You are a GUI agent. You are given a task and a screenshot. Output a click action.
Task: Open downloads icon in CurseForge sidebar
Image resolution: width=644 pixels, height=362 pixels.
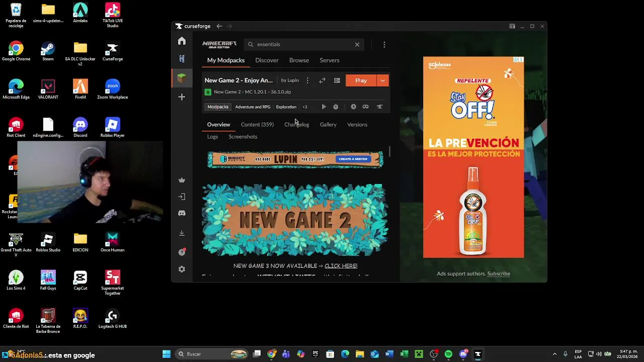pyautogui.click(x=182, y=233)
